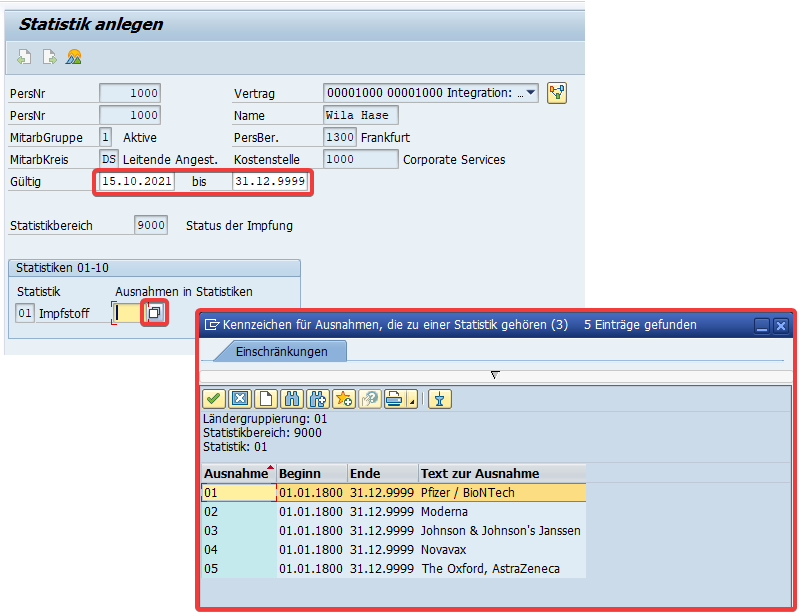Minimize the Kennzeichen für Ausnahmen popup
Viewport: 803px width, 616px height.
(x=762, y=326)
